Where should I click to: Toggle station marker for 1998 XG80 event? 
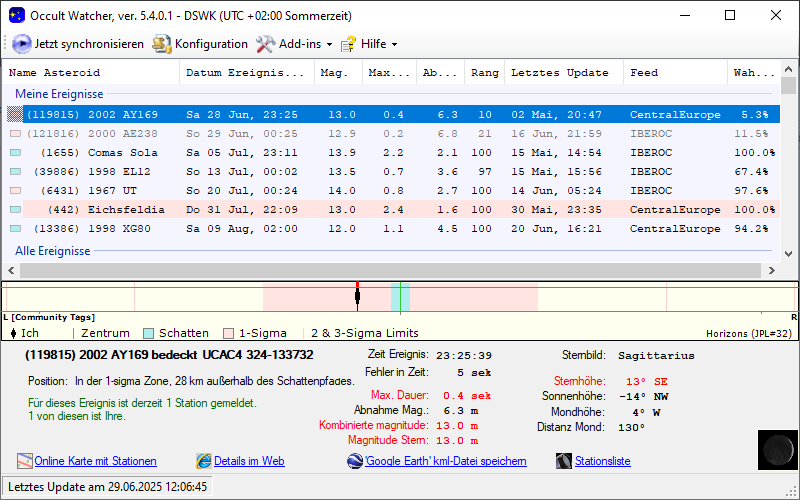click(15, 229)
